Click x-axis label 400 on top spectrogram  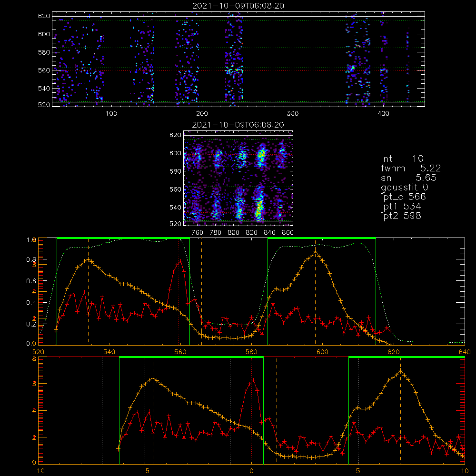click(x=383, y=114)
